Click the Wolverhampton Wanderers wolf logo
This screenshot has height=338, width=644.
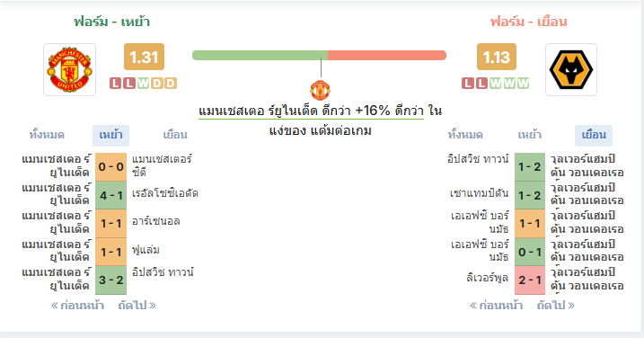pos(571,69)
